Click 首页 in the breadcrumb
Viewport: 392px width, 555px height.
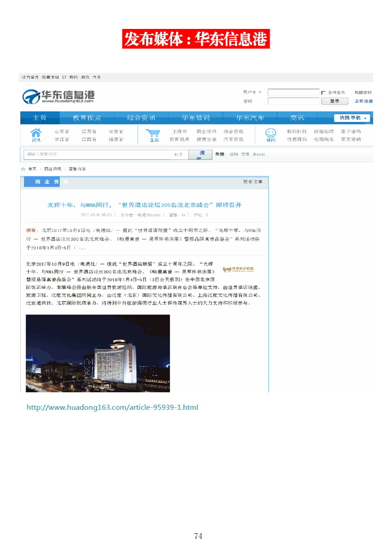point(33,169)
